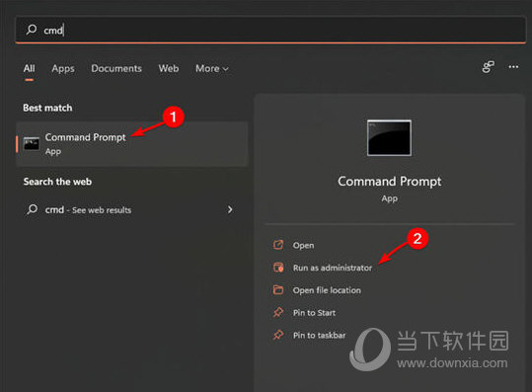
Task: Expand the cmd web results chevron arrow
Action: coord(230,209)
